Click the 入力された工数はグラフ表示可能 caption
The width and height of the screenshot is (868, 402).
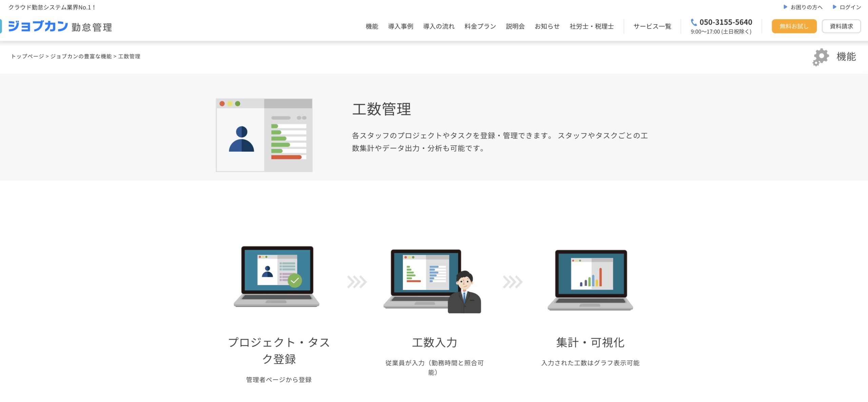590,363
